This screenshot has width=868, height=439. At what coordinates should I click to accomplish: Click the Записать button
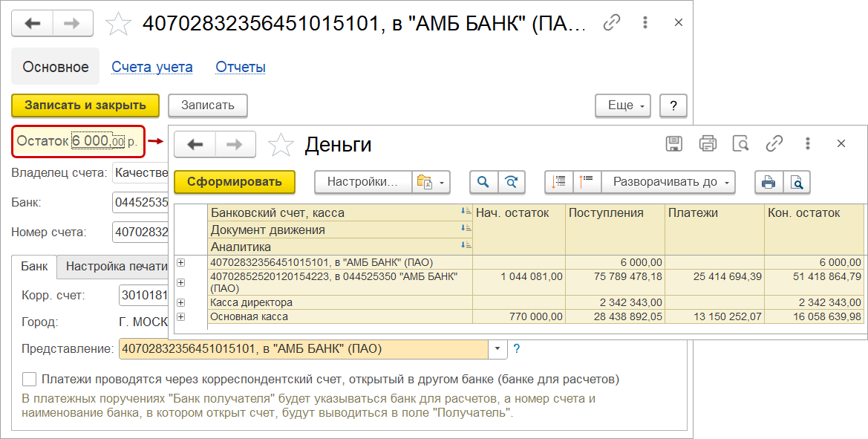point(208,105)
